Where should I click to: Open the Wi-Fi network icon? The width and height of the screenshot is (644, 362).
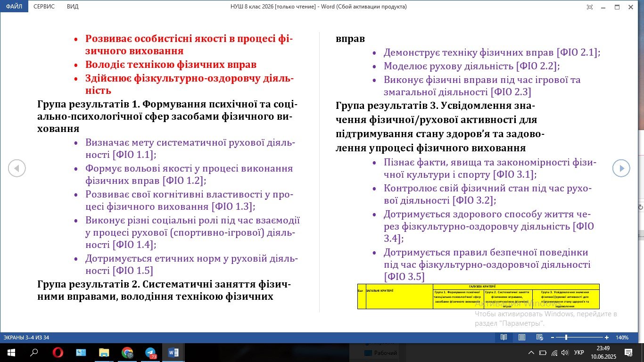(x=554, y=353)
